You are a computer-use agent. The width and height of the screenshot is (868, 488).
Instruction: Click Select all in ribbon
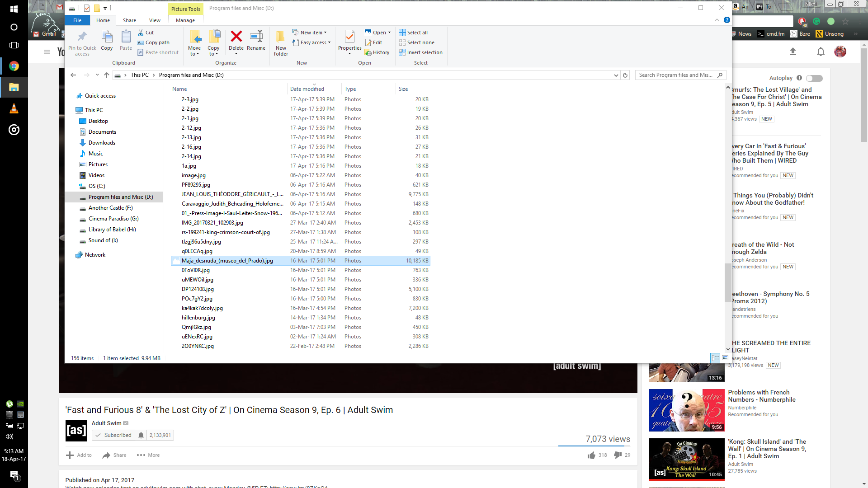coord(413,33)
